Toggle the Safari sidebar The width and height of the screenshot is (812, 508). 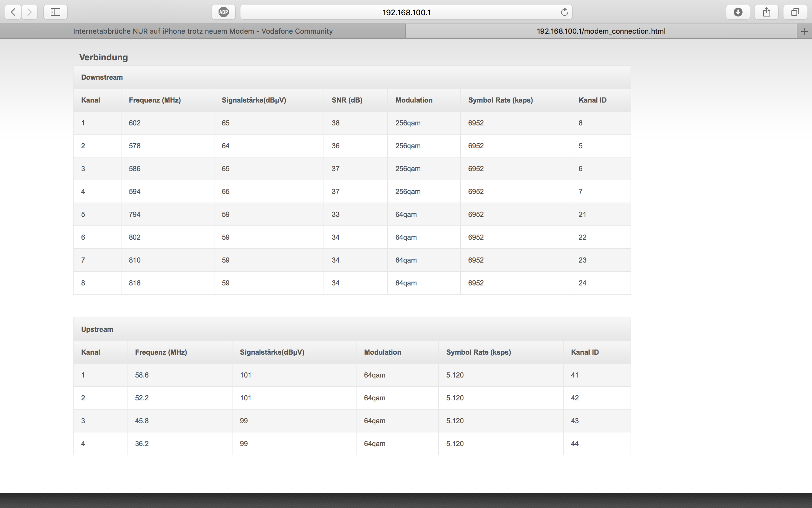pyautogui.click(x=56, y=12)
